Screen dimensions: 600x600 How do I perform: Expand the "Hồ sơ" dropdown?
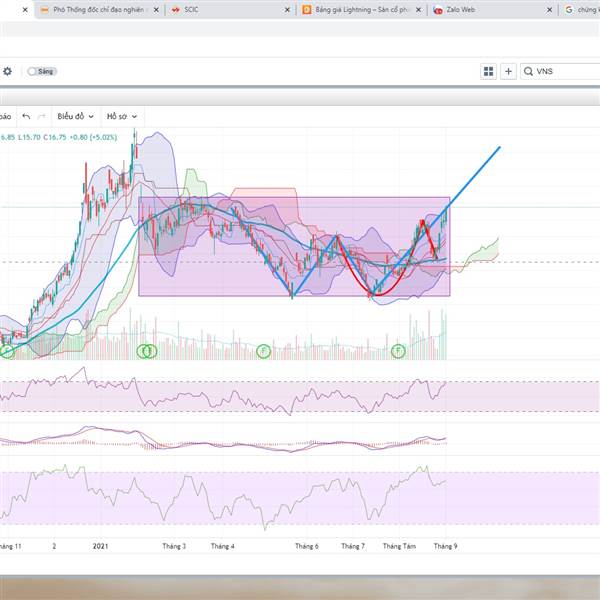[x=122, y=116]
